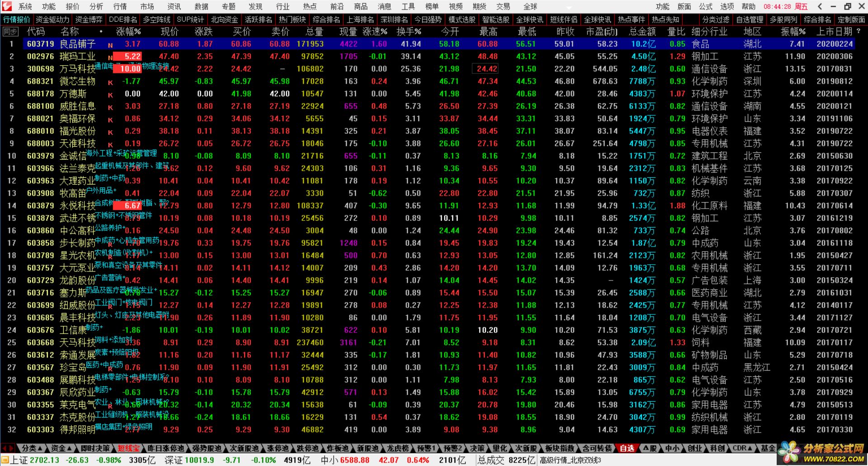Click the 自选管理 button
Image resolution: width=868 pixels, height=466 pixels.
pos(750,19)
